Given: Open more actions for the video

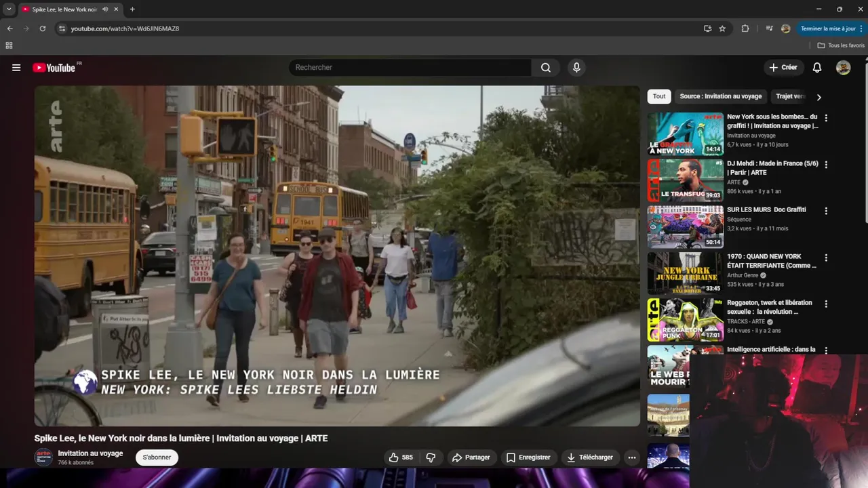Looking at the screenshot, I should (632, 457).
